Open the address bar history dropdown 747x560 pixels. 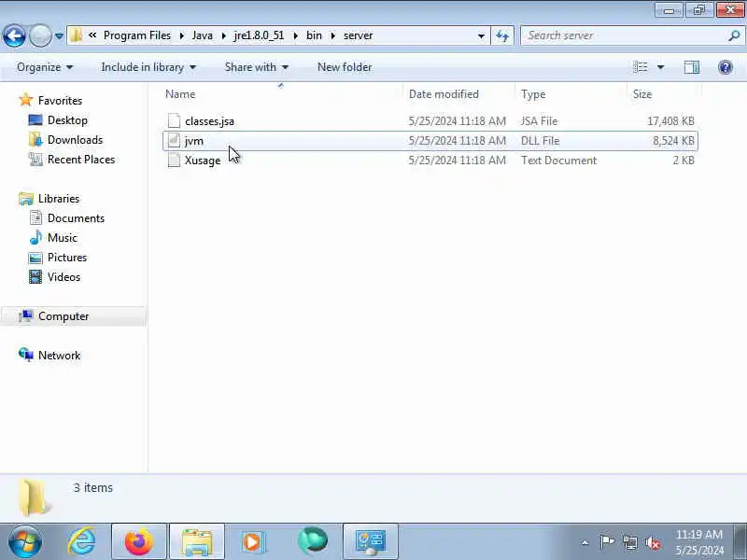[481, 35]
